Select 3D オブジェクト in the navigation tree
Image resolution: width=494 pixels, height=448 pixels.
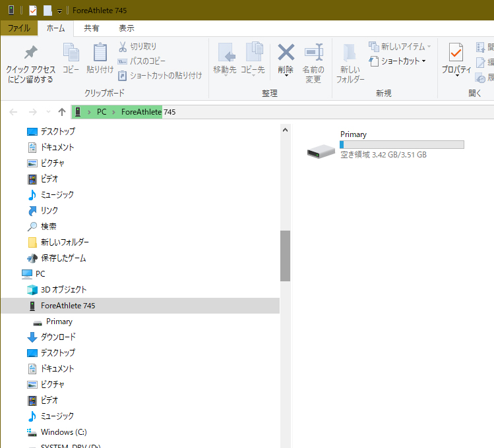[x=57, y=289]
